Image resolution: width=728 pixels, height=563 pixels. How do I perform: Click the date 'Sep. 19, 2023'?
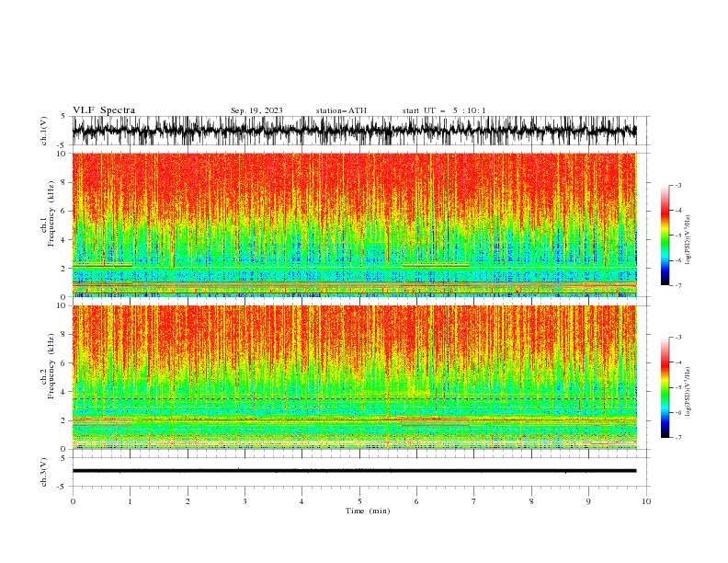click(x=256, y=110)
